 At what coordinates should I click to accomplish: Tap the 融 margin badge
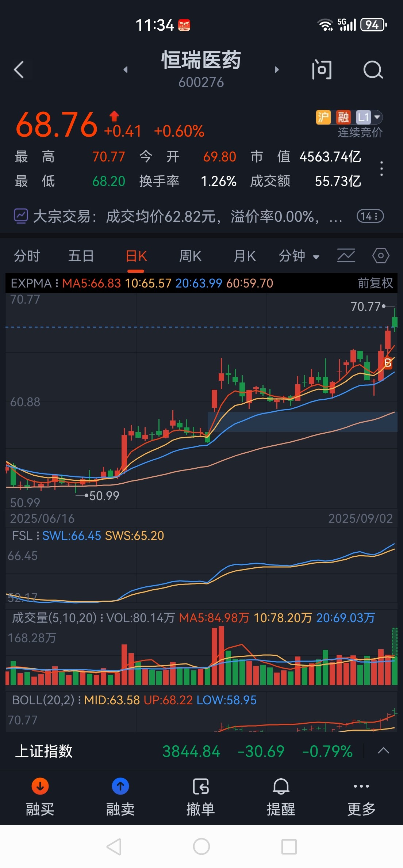[x=343, y=117]
